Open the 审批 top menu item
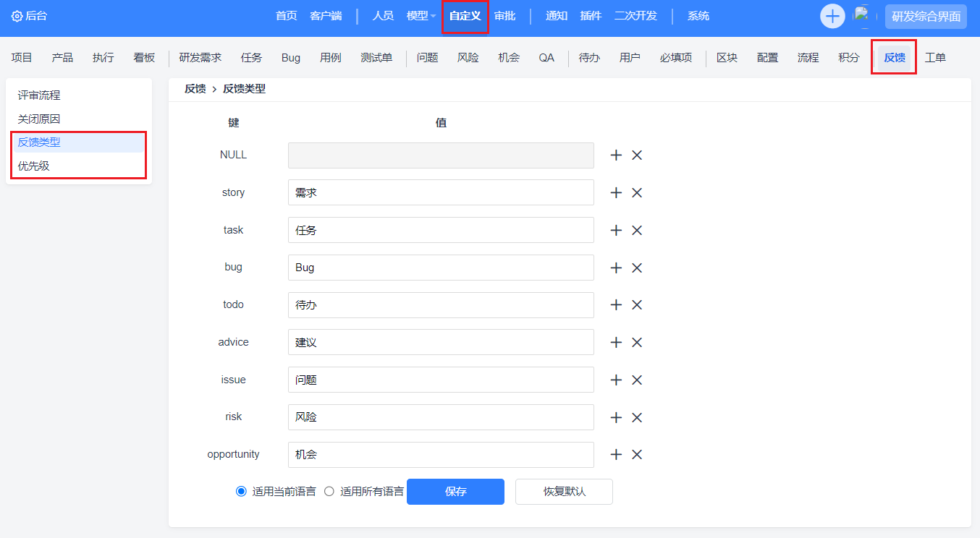Viewport: 980px width, 538px height. 504,16
